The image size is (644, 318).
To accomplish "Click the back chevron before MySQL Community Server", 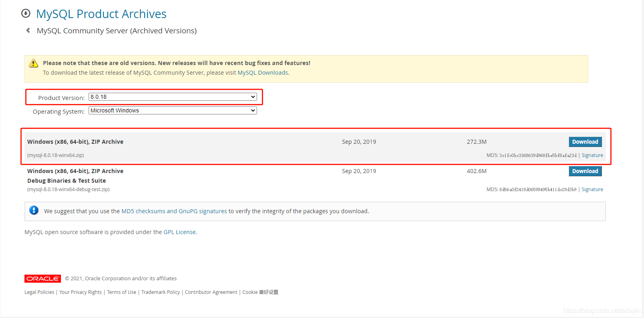I will click(x=28, y=30).
